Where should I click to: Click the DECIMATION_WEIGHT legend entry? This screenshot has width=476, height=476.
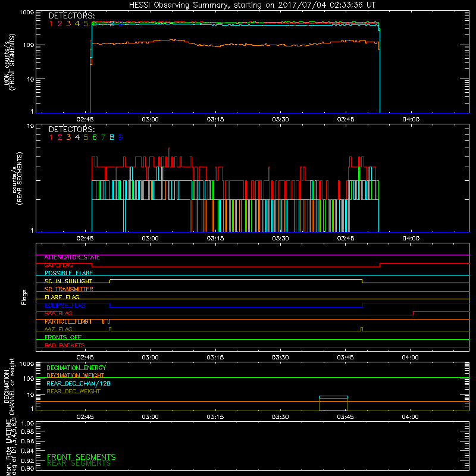[x=76, y=375]
